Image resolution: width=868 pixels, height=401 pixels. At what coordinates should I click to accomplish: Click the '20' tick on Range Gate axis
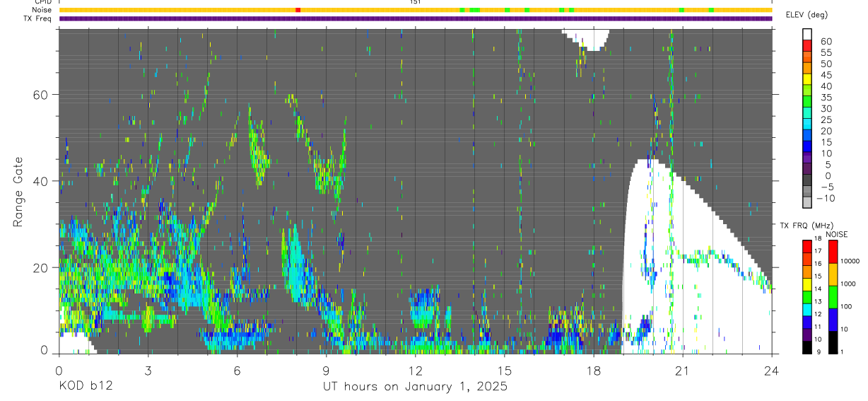point(40,267)
